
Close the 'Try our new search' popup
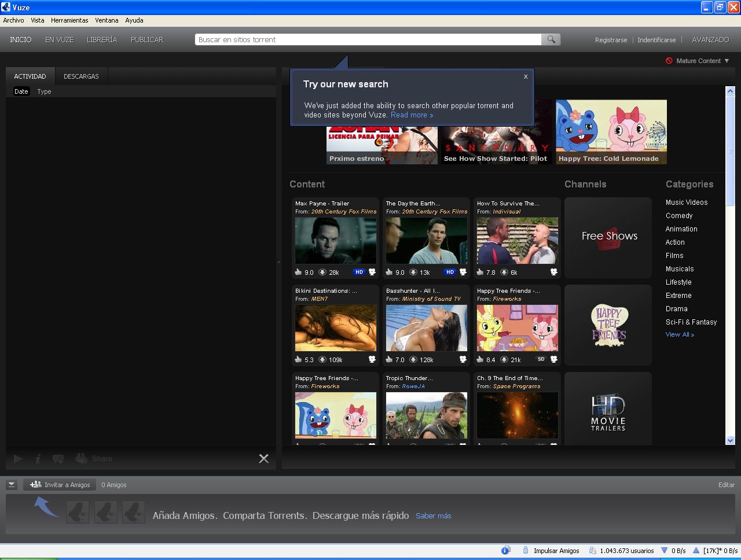click(x=526, y=76)
